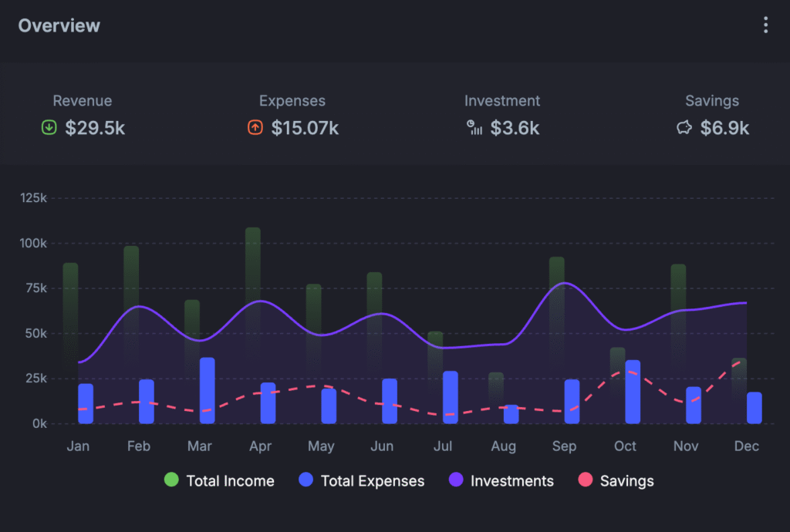Click the Savings piggy bank icon
790x532 pixels.
(684, 128)
